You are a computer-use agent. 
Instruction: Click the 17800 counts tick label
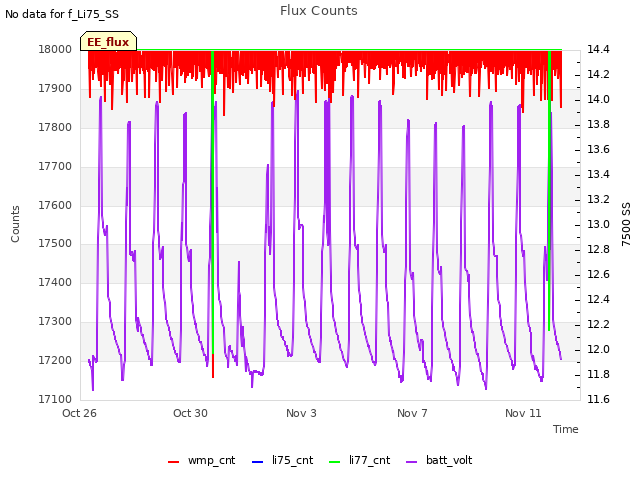[x=55, y=127]
